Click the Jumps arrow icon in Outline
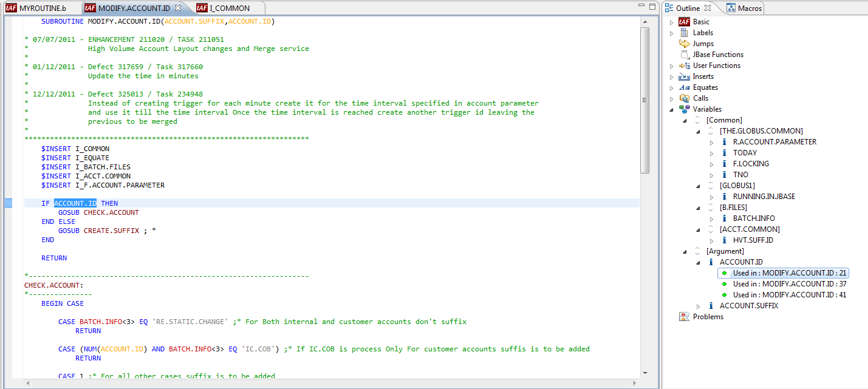The image size is (868, 389). (x=684, y=44)
